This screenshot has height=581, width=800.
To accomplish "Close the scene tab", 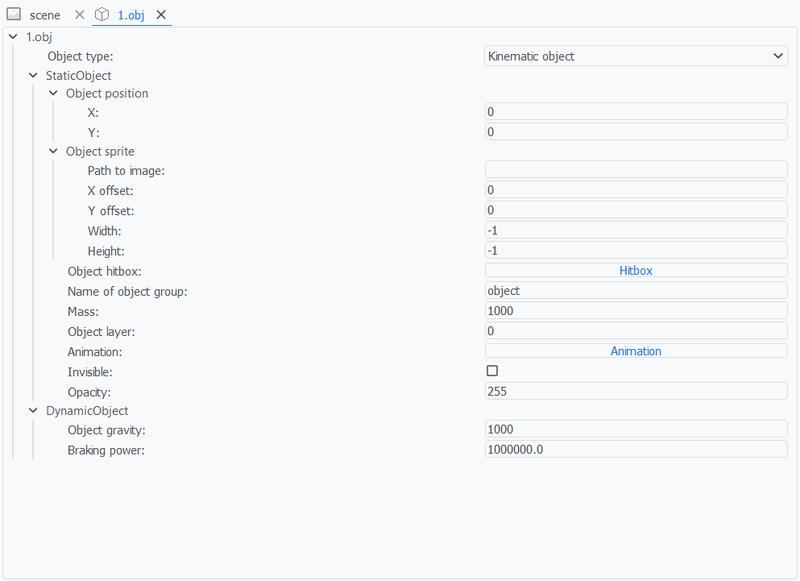I will coord(80,15).
